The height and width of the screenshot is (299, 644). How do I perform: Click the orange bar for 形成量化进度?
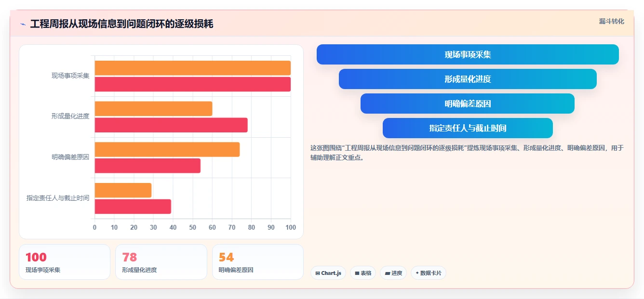(153, 109)
